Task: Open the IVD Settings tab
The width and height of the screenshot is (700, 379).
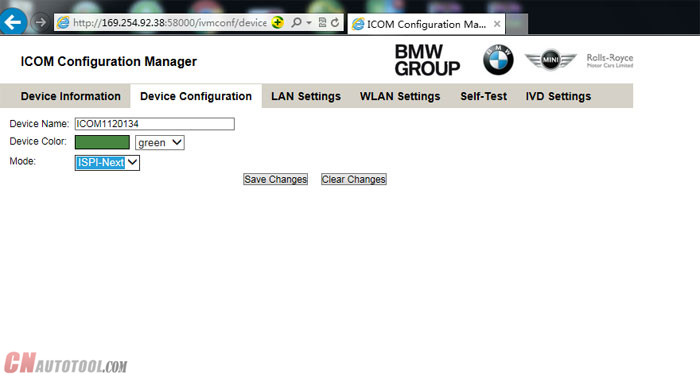Action: click(x=558, y=96)
